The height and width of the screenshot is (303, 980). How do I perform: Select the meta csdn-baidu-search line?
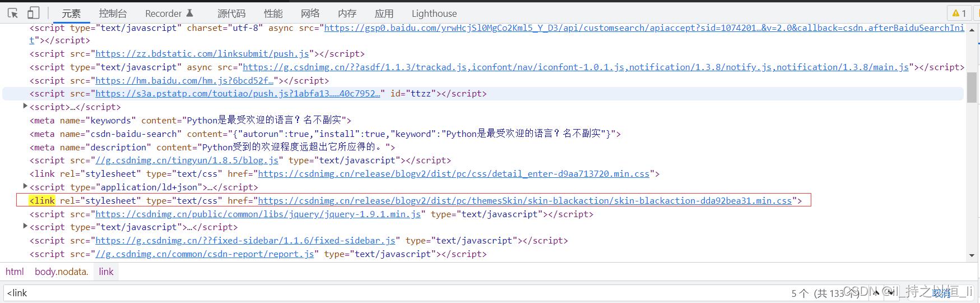click(x=325, y=134)
